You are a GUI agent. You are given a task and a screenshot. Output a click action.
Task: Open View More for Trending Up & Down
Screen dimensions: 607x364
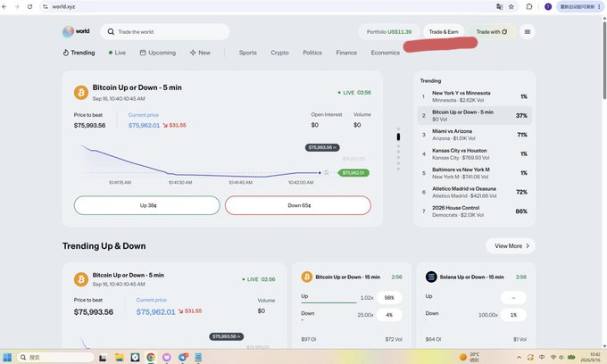(511, 246)
